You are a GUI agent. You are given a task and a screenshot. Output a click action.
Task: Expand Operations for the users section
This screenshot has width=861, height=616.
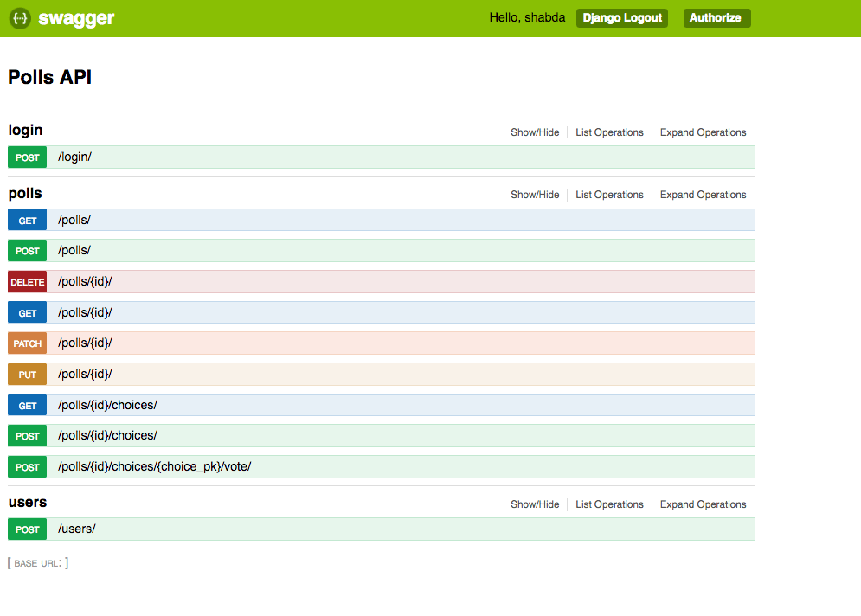point(703,504)
